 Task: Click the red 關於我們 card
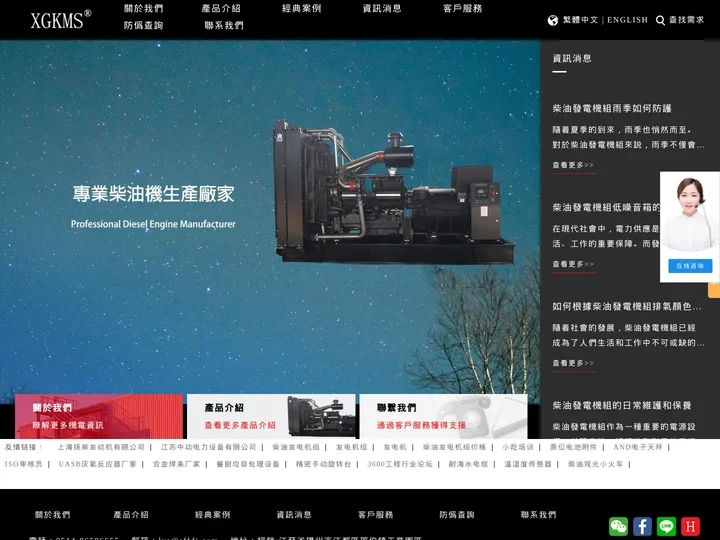(99, 416)
